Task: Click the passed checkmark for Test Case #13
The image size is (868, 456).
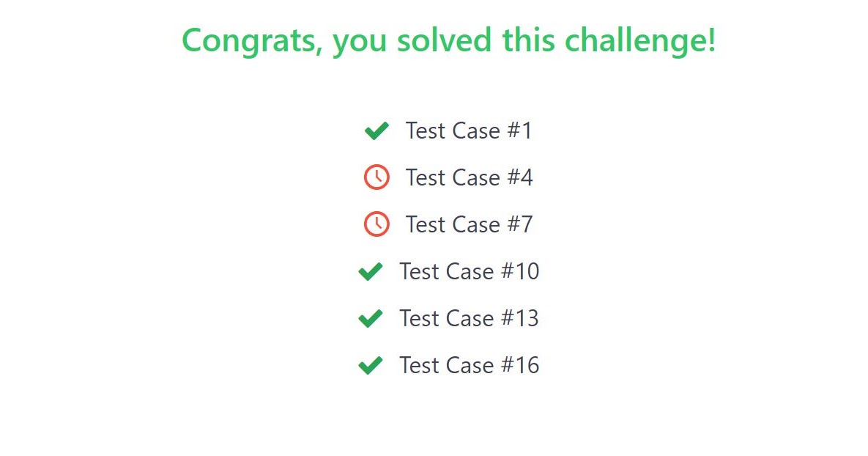Action: (x=371, y=319)
